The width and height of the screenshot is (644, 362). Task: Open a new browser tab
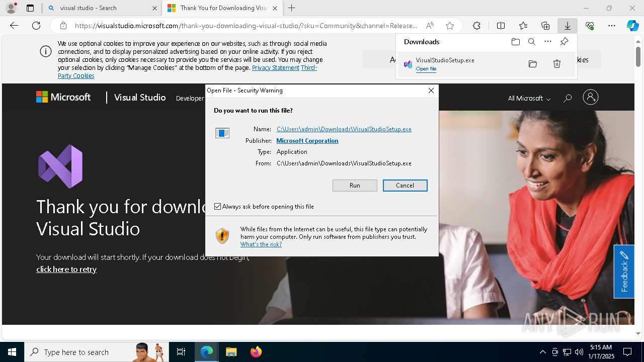pos(292,8)
